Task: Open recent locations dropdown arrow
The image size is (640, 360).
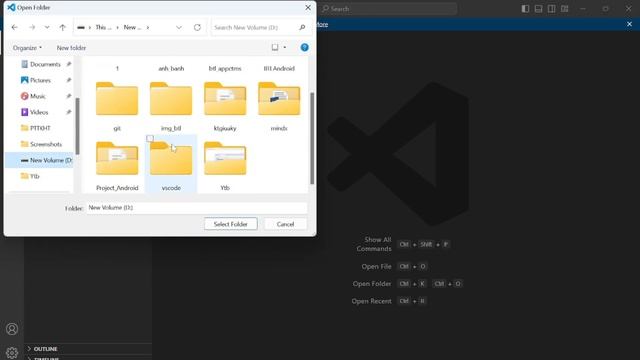Action: click(47, 27)
